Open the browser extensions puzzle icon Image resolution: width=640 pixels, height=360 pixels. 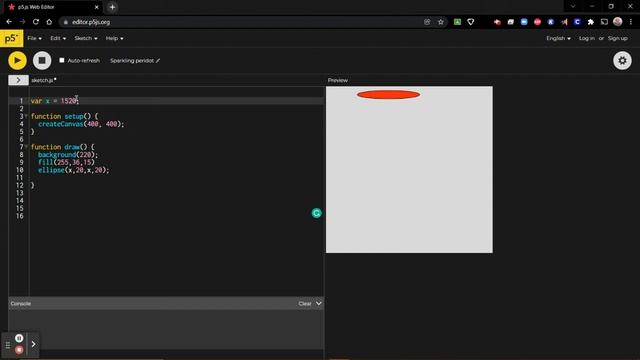(x=591, y=22)
